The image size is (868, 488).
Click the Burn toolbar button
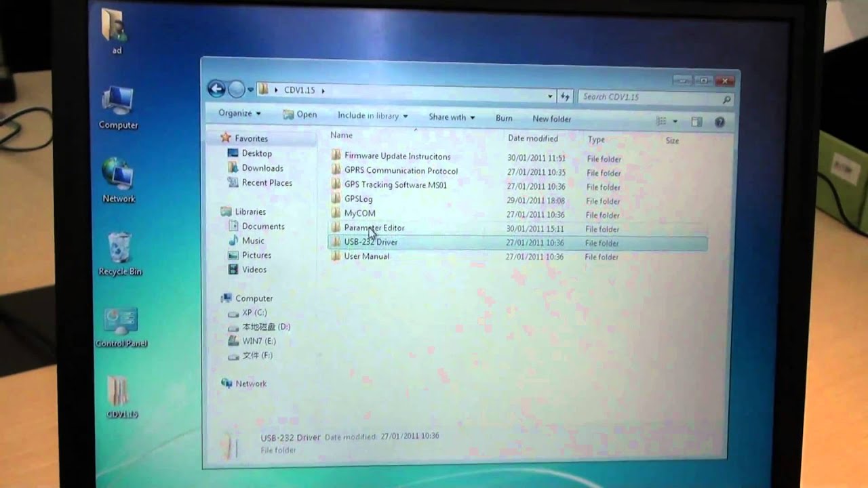coord(504,118)
